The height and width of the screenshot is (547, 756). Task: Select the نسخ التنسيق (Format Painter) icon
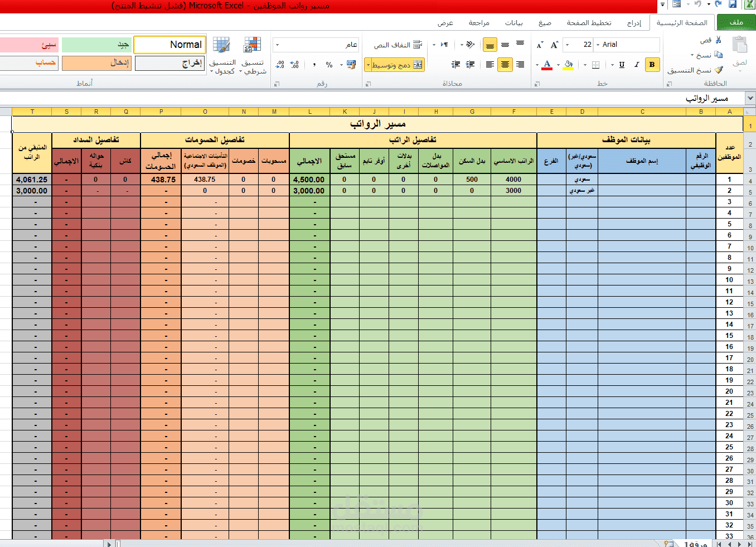coord(719,70)
